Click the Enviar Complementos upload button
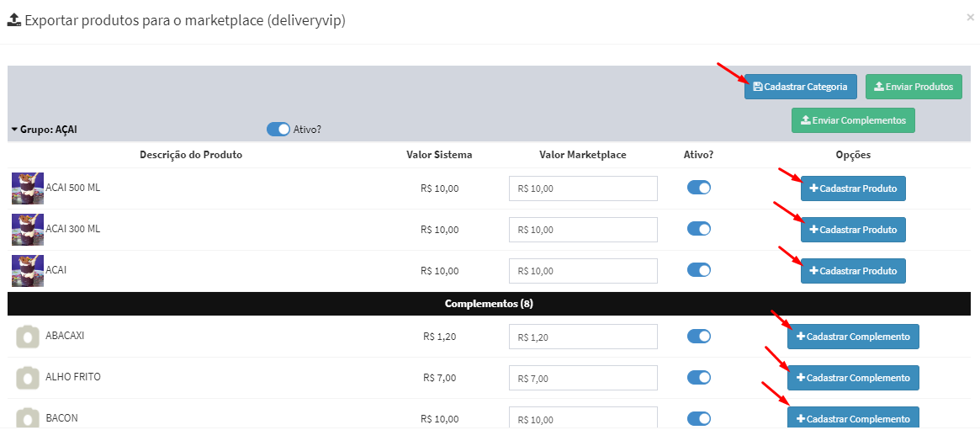The width and height of the screenshot is (980, 430). (853, 120)
